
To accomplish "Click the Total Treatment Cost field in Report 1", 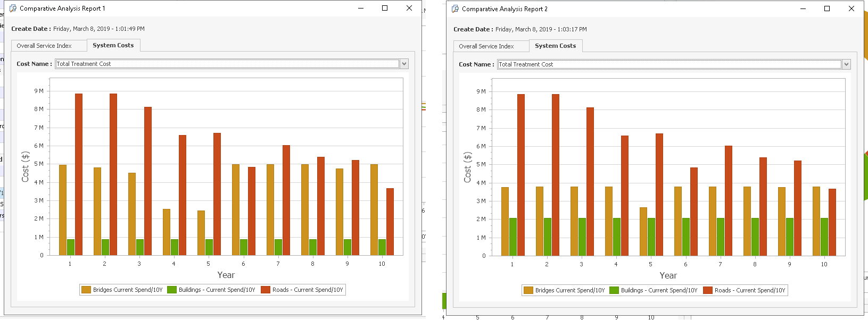I will 227,64.
